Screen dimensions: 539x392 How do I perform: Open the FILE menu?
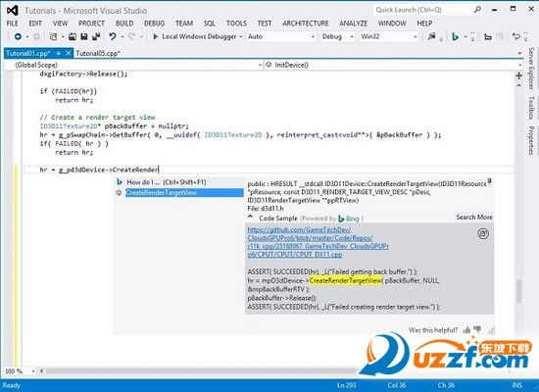click(12, 24)
